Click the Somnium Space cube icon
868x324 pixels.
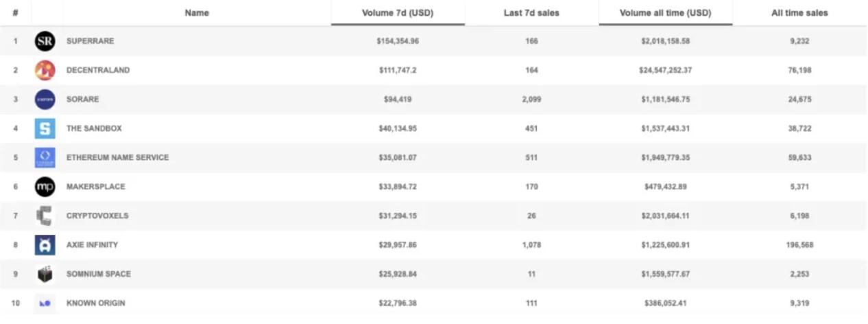(45, 274)
